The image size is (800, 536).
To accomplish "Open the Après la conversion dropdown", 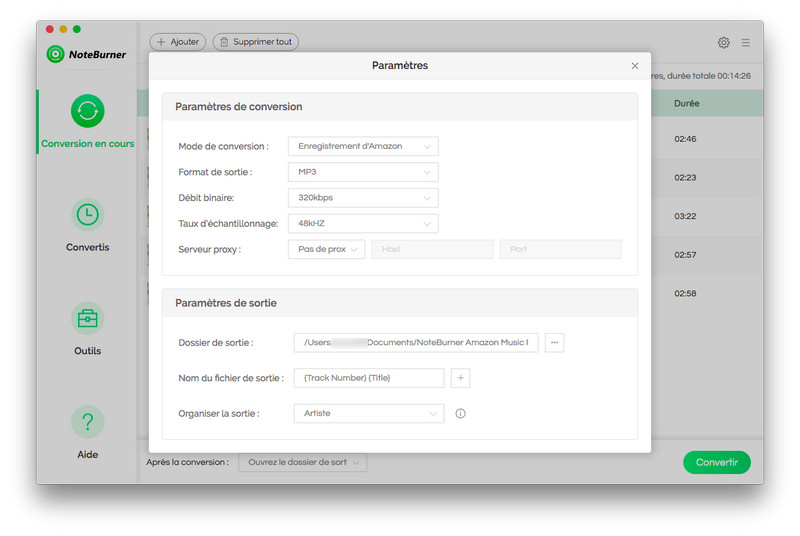I will tap(303, 462).
